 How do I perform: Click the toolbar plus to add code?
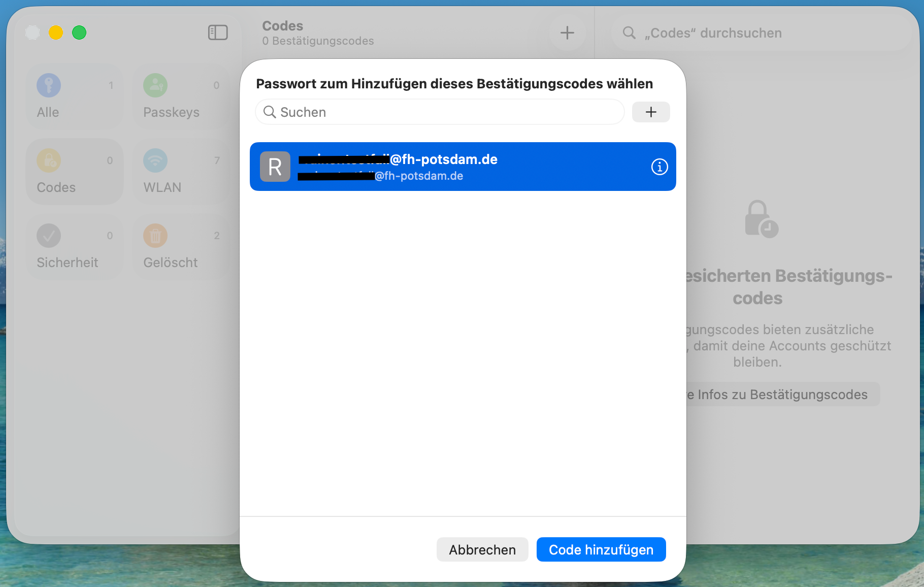567,33
